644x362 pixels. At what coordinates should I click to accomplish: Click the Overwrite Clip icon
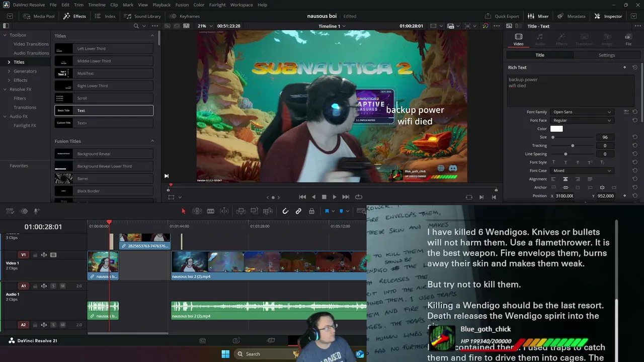[254, 211]
